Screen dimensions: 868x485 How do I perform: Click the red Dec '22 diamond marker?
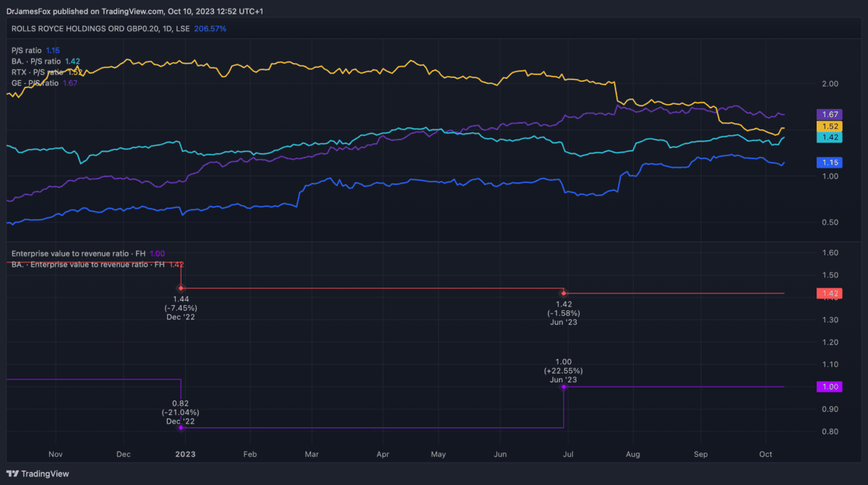(181, 288)
